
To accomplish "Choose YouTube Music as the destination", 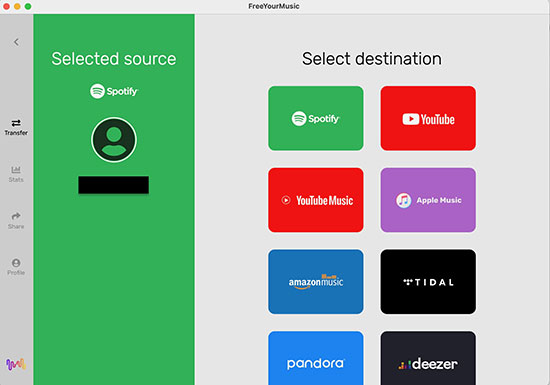I will pos(316,200).
